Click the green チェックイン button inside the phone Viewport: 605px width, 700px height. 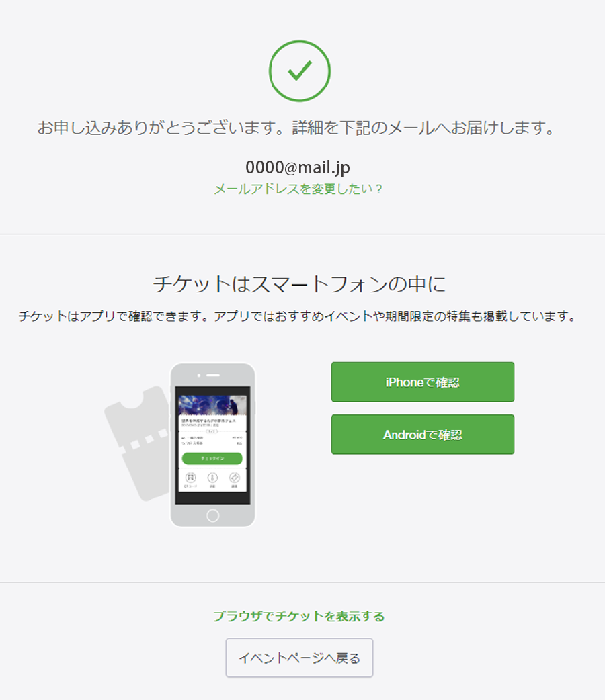point(212,458)
